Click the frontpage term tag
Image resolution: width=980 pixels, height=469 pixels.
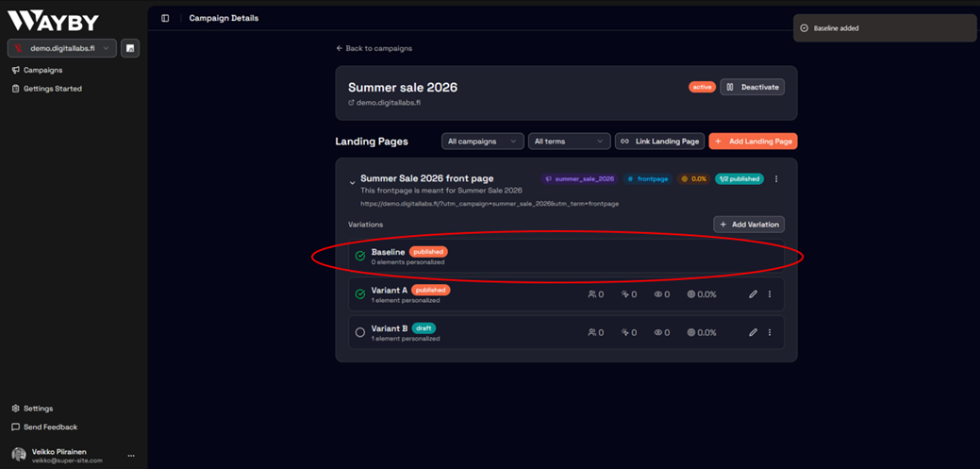pos(647,179)
